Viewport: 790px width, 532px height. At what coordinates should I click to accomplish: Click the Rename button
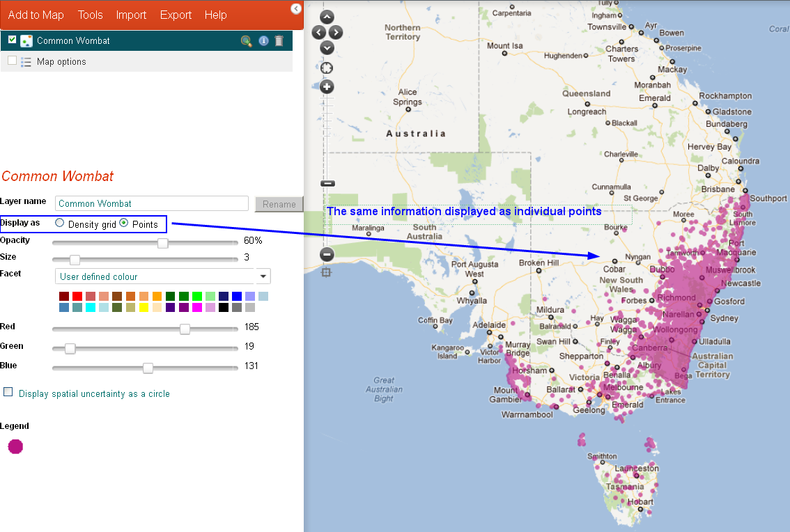[279, 204]
